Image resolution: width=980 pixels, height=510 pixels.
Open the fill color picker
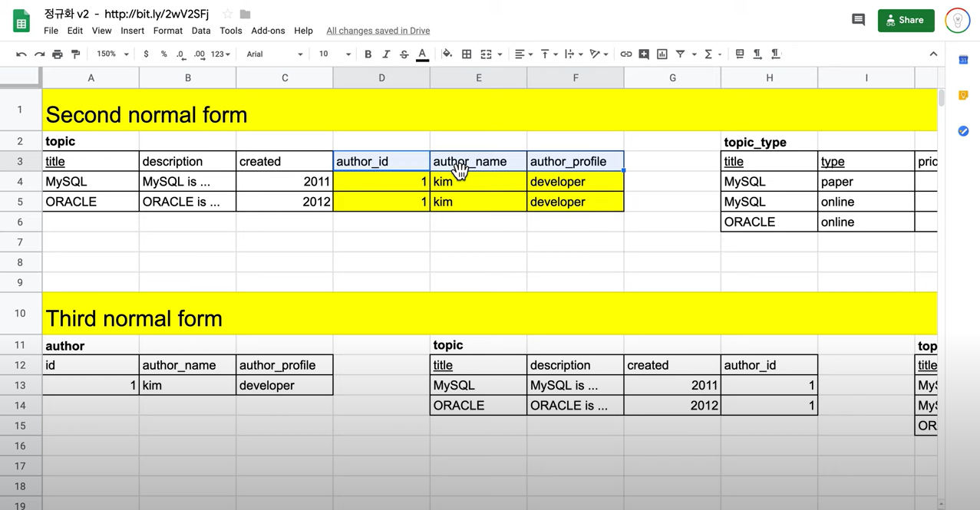pyautogui.click(x=447, y=54)
